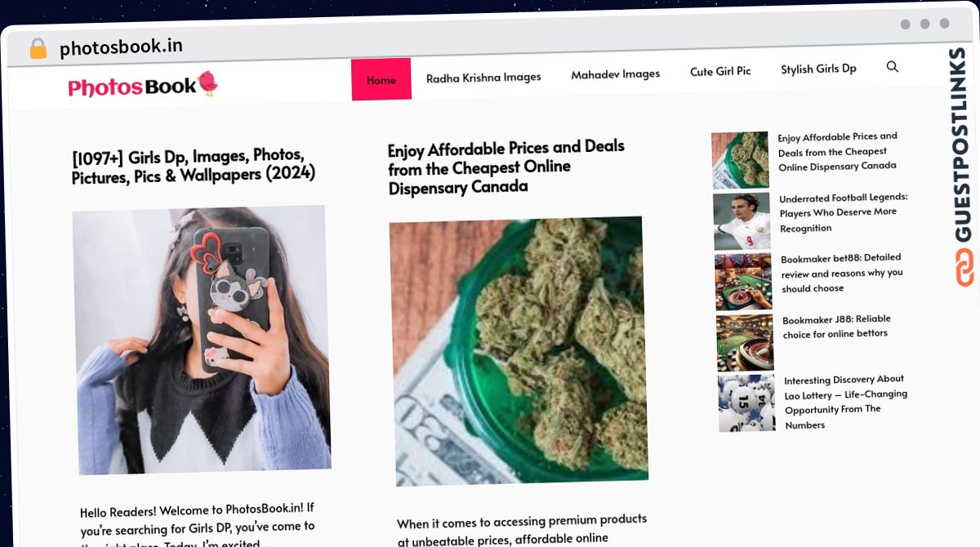The height and width of the screenshot is (547, 980).
Task: Open the Cheapest Online Dispensary Canada headline
Action: (x=506, y=167)
